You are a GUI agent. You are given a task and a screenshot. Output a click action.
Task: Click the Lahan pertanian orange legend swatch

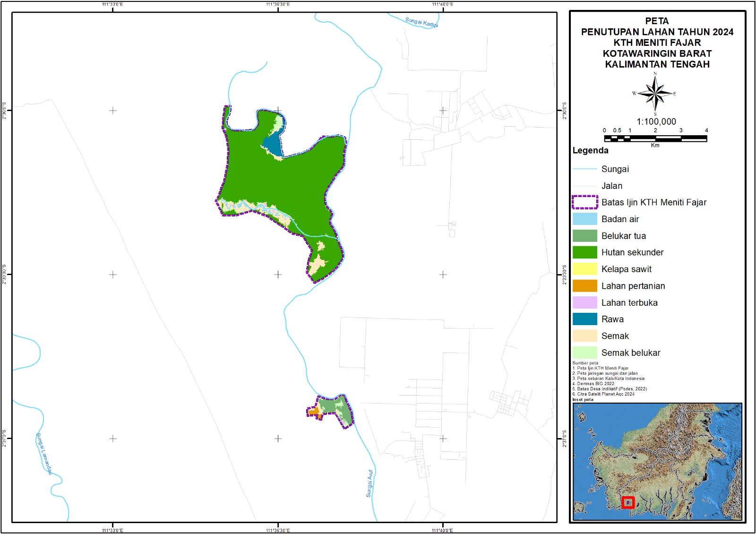(x=584, y=286)
